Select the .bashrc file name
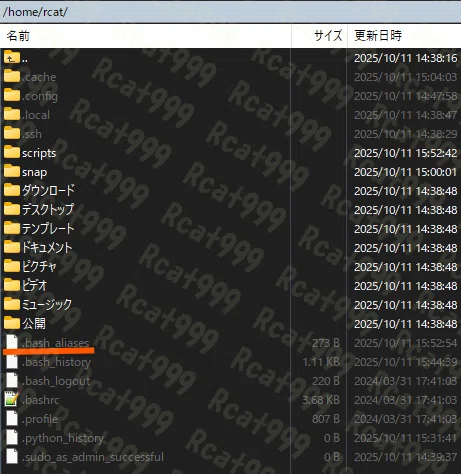The image size is (461, 474). click(x=41, y=400)
